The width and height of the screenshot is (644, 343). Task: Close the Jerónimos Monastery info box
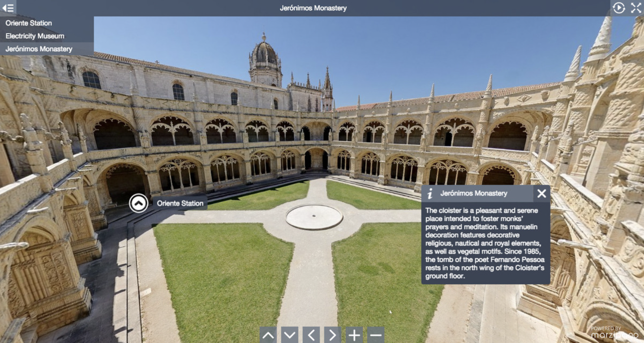click(x=542, y=194)
